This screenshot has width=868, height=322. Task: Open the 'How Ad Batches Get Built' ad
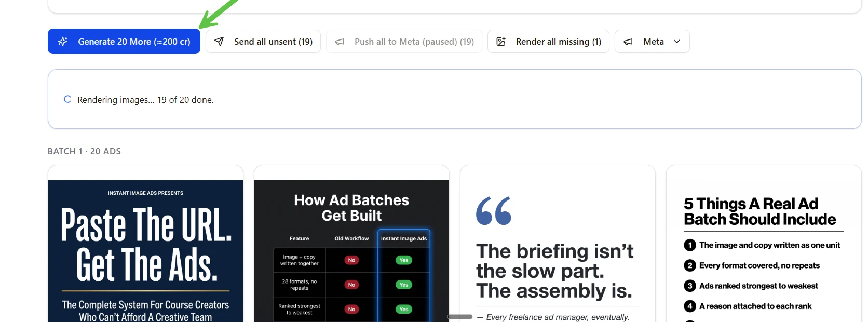[351, 244]
